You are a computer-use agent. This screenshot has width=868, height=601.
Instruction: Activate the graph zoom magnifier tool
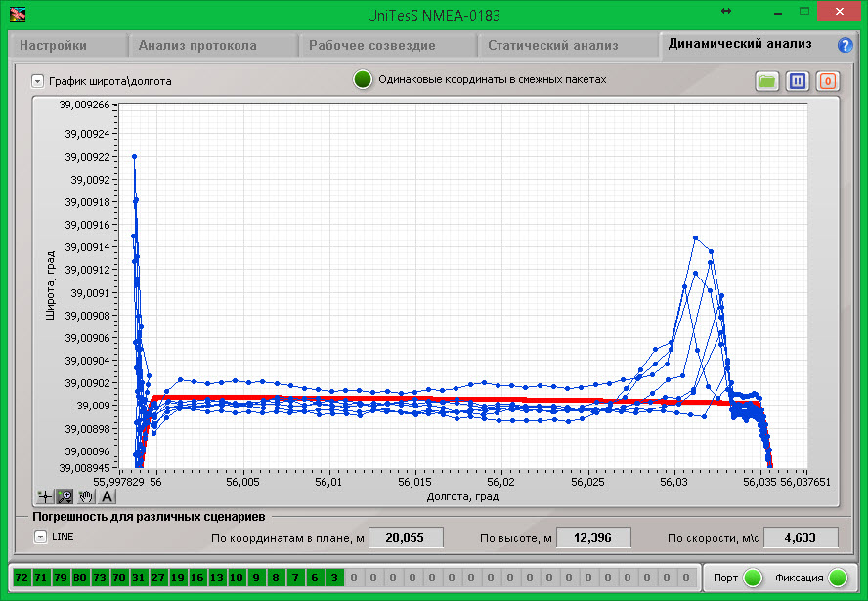[x=65, y=496]
